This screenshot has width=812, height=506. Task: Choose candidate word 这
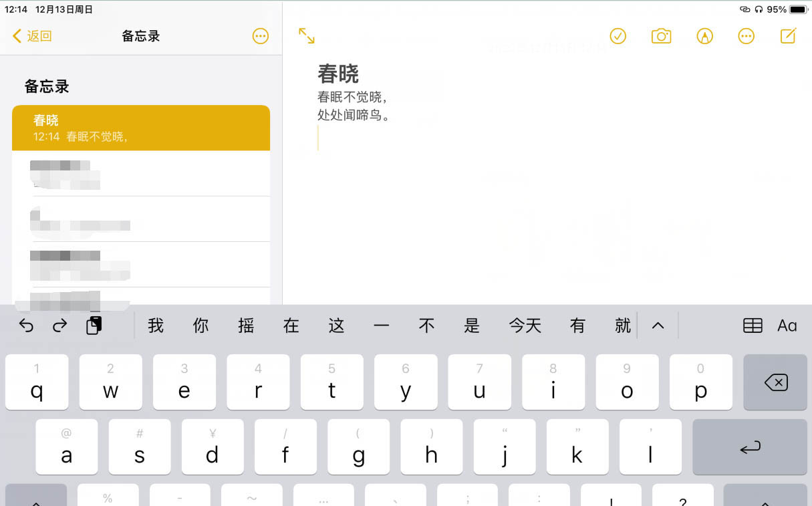point(337,326)
